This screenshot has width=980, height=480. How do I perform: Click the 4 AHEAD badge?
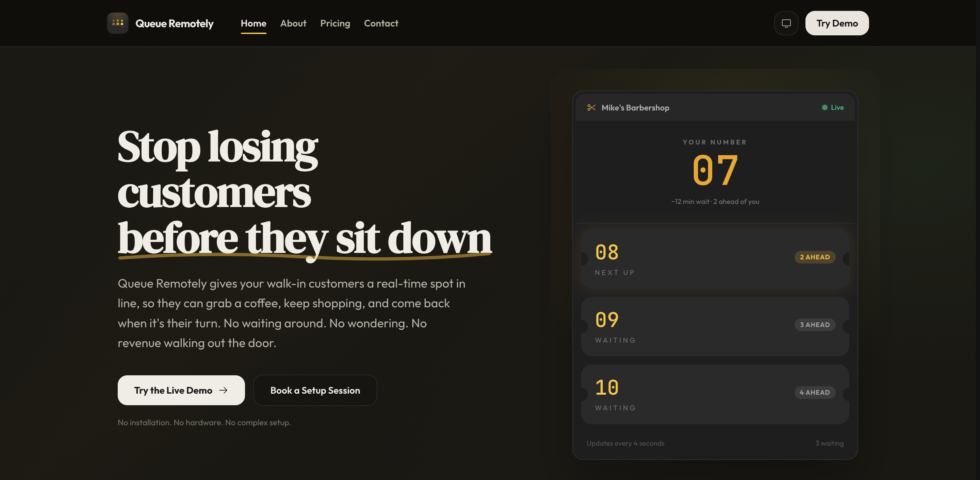click(x=815, y=392)
